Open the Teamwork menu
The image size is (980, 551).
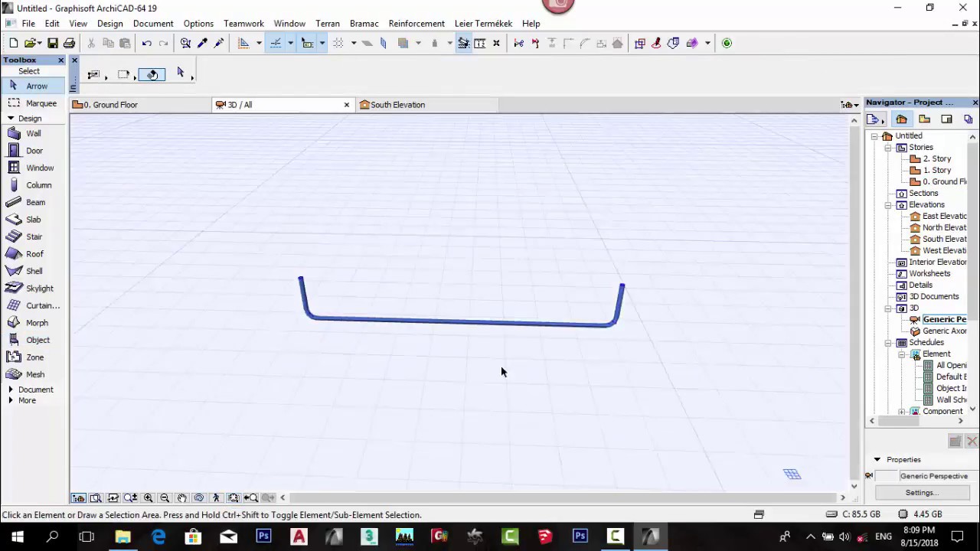[x=243, y=24]
